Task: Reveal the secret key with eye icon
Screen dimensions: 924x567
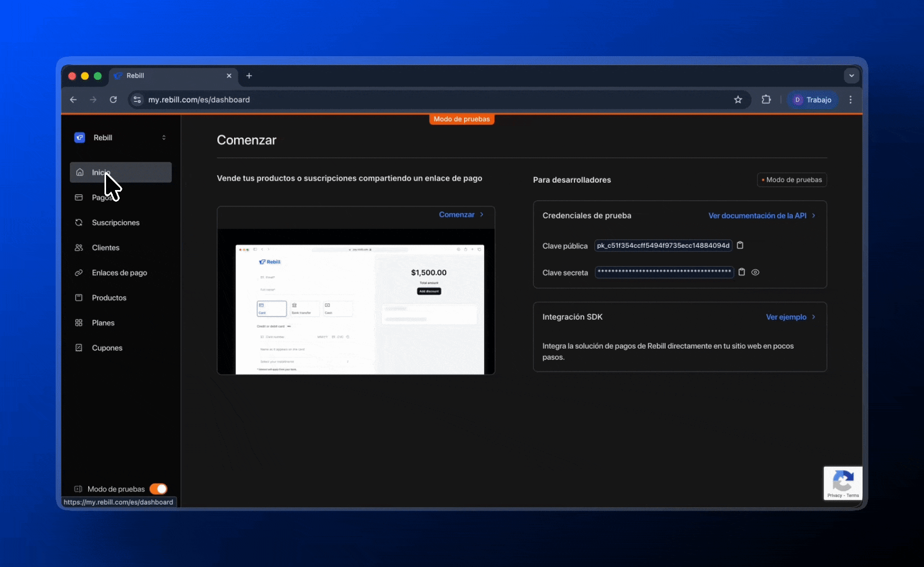Action: [755, 272]
